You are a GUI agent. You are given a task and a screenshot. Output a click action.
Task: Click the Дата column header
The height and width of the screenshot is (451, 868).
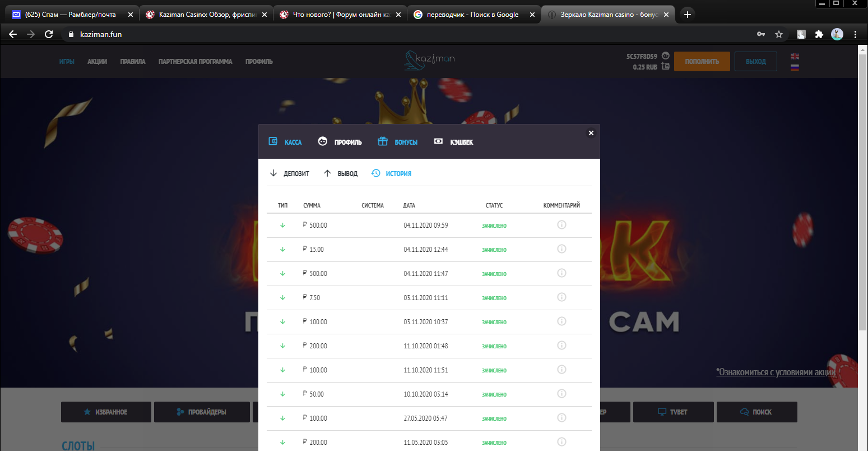pos(409,205)
